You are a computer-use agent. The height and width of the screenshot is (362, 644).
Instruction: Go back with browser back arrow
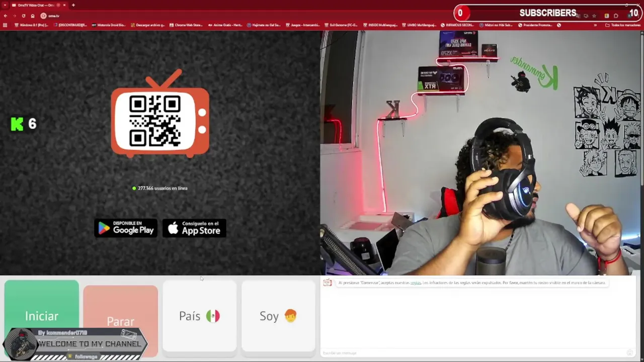5,16
